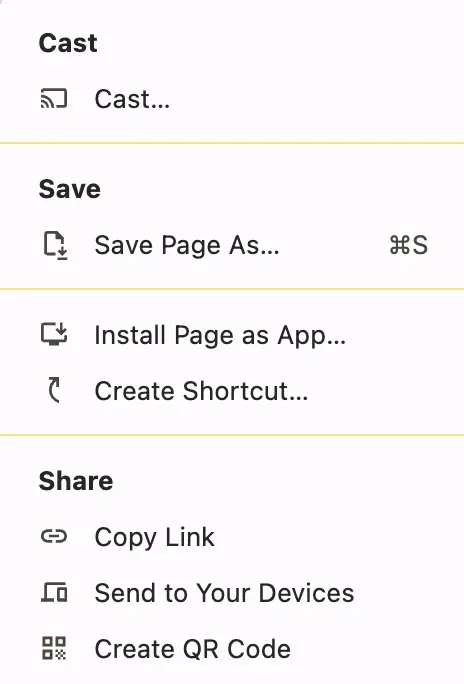
Task: Click the QR code grid icon
Action: 54,648
